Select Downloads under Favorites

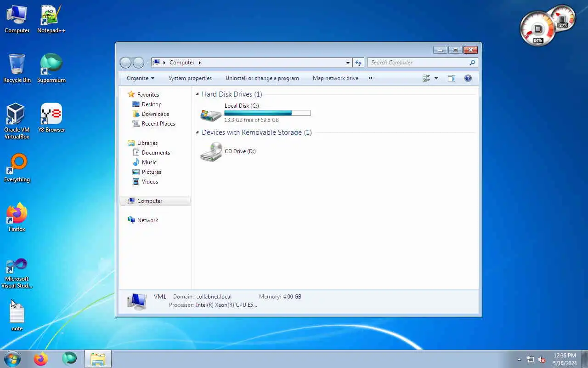155,114
